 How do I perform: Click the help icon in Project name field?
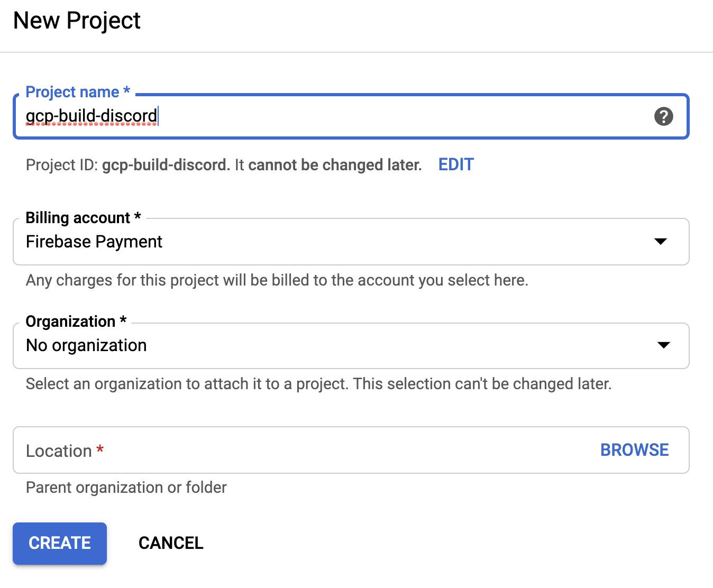(663, 116)
